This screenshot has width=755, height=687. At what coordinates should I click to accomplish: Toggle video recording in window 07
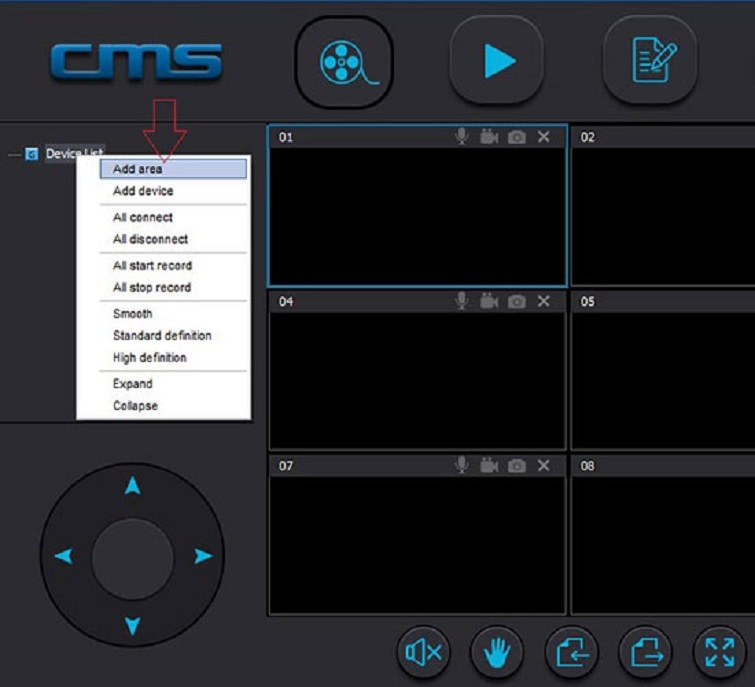pos(489,465)
